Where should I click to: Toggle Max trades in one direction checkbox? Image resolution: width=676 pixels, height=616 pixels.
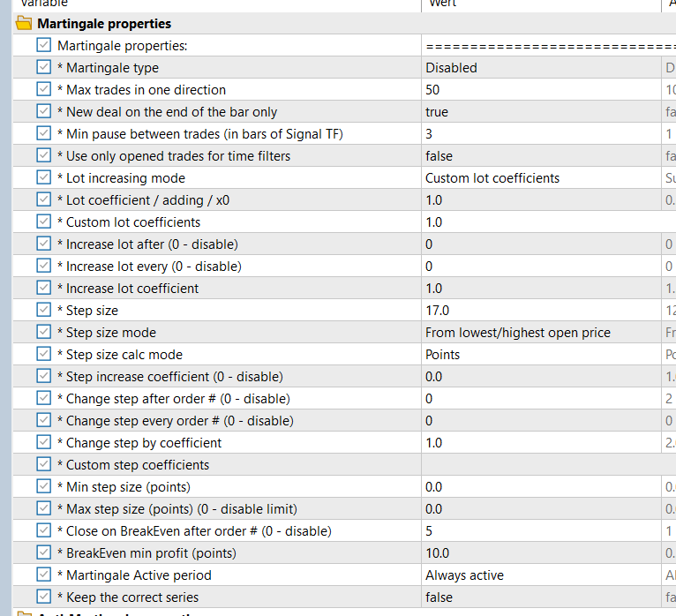click(44, 89)
